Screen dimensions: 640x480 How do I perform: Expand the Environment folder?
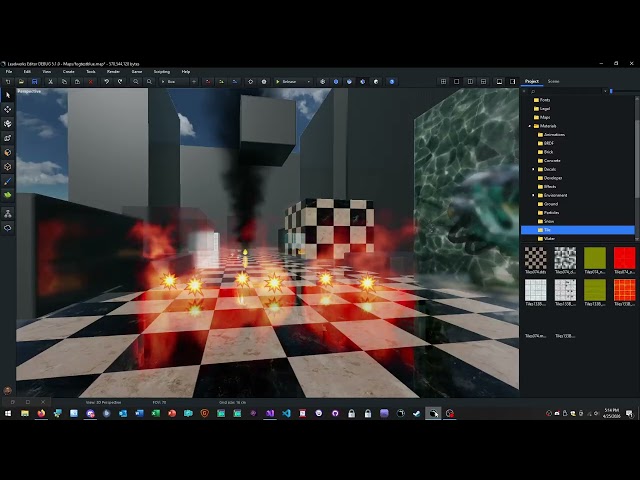[533, 196]
